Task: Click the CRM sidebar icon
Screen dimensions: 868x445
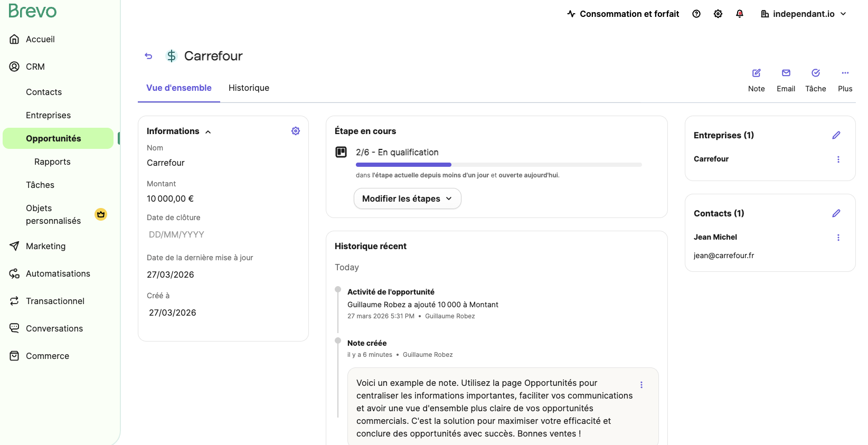Action: coord(14,67)
